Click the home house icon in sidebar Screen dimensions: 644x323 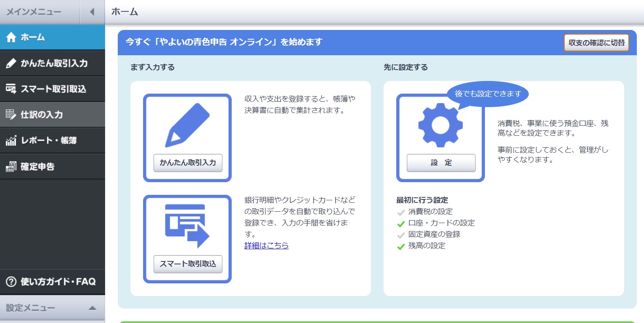click(x=11, y=38)
